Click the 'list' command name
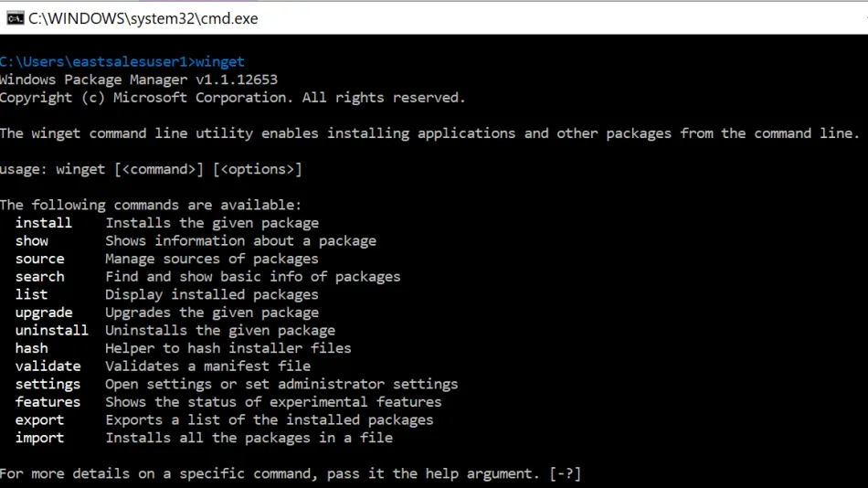Viewport: 868px width, 488px height. pyautogui.click(x=31, y=294)
